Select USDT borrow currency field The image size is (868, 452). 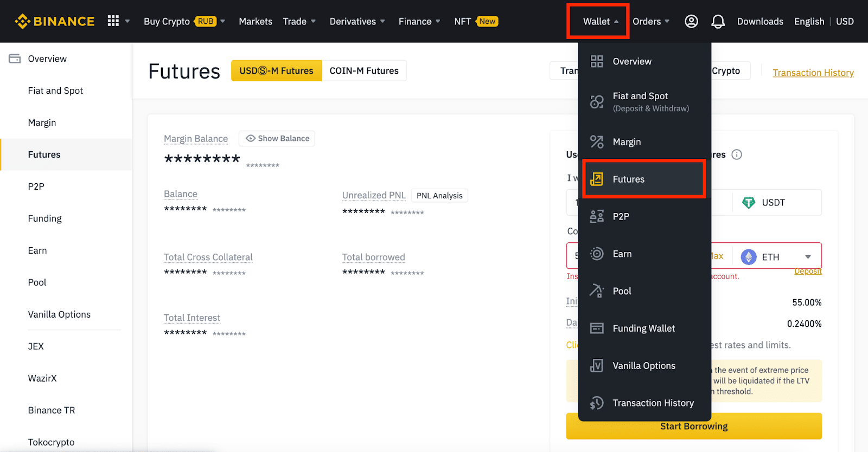776,203
